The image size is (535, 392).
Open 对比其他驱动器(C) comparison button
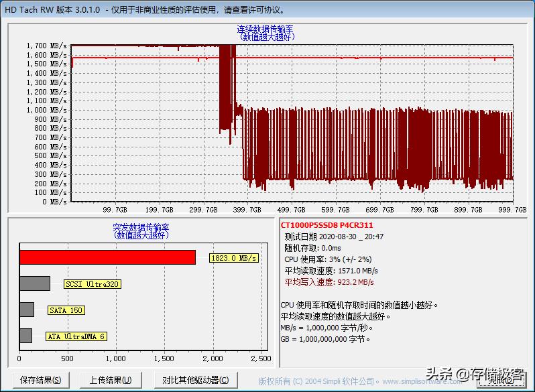click(196, 380)
